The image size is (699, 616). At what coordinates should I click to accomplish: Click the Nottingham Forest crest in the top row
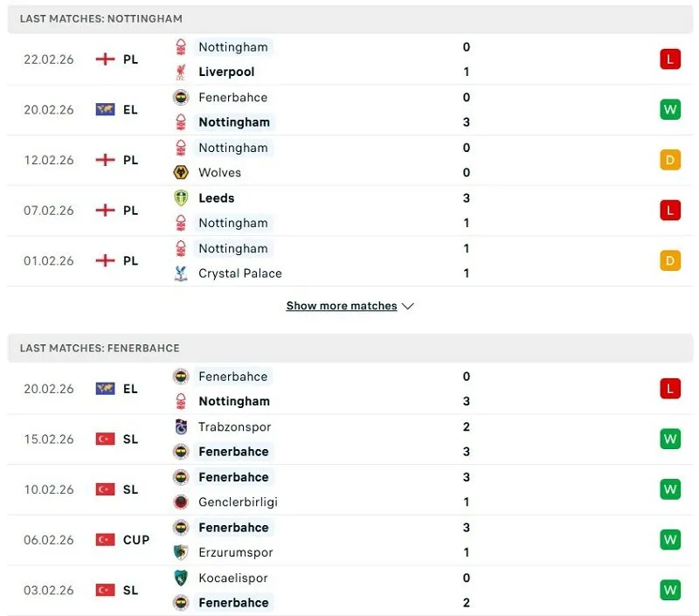tap(181, 47)
